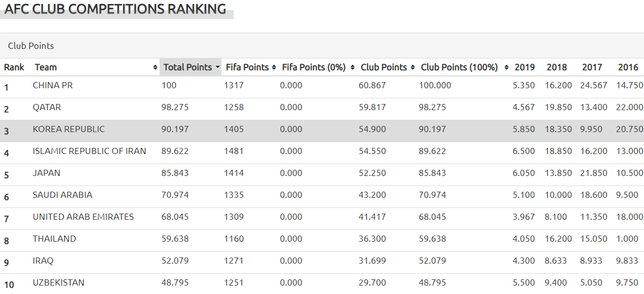The height and width of the screenshot is (294, 644).
Task: Select ISLAMIC REPUBLIC OF IRAN entry
Action: click(x=89, y=151)
